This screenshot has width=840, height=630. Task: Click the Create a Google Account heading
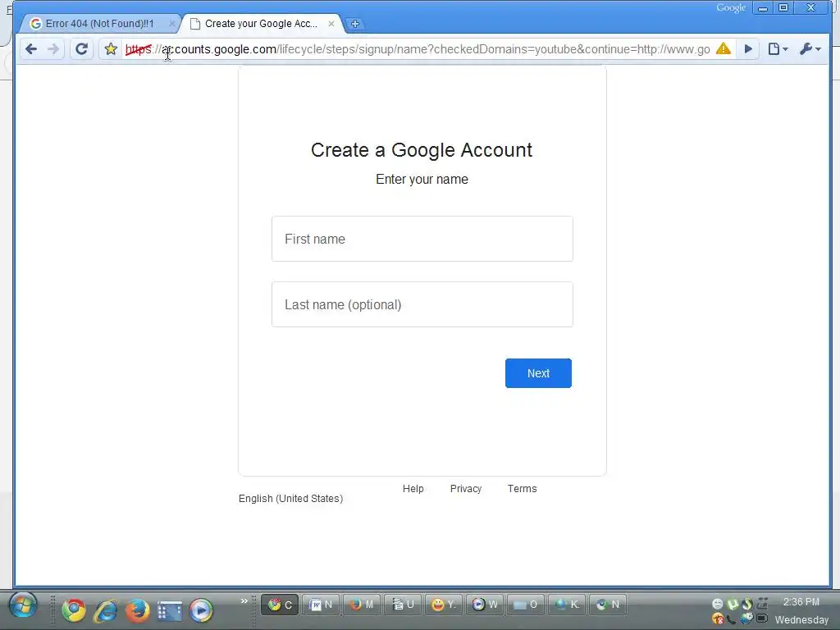click(422, 150)
